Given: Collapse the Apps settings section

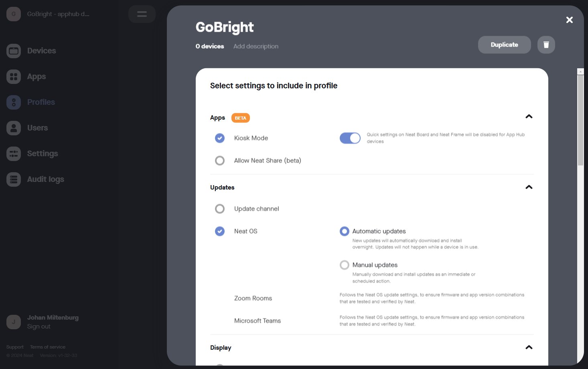Looking at the screenshot, I should [x=529, y=116].
